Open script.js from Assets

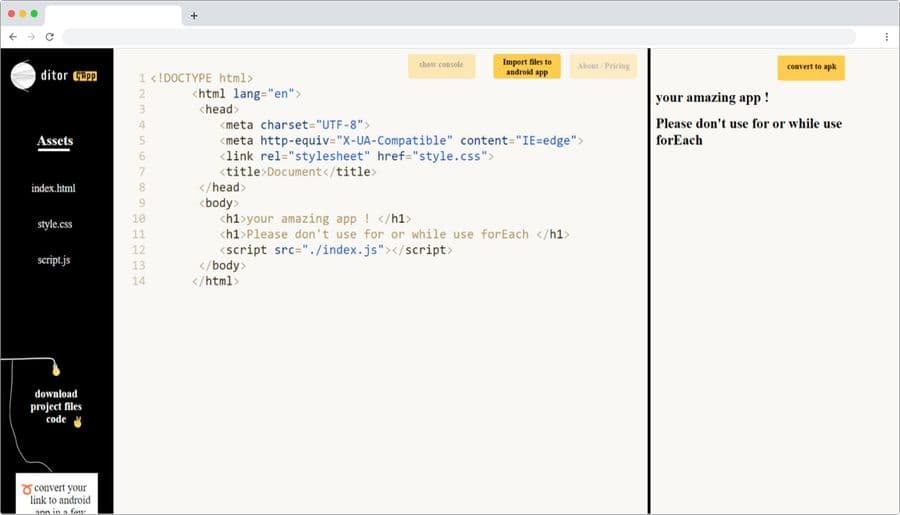[54, 260]
